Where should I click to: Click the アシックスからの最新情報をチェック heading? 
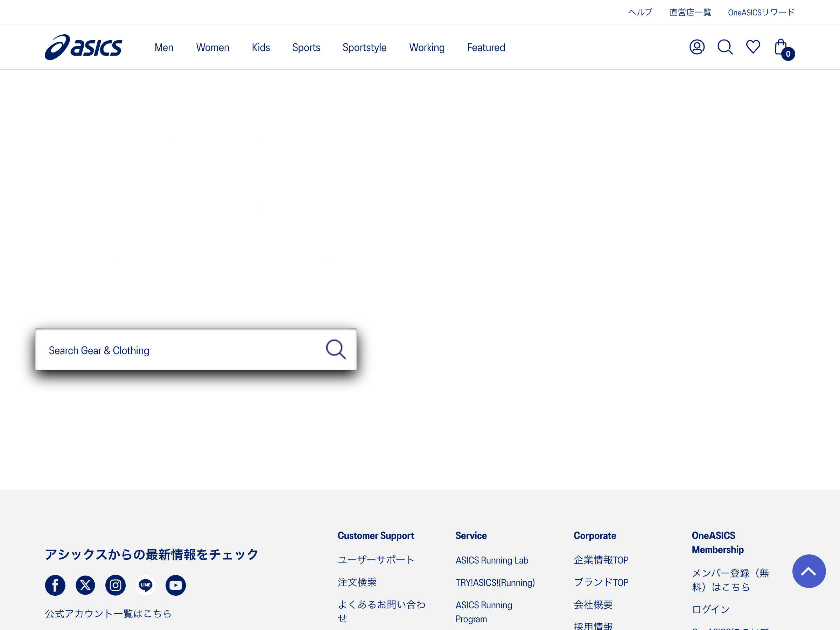152,554
